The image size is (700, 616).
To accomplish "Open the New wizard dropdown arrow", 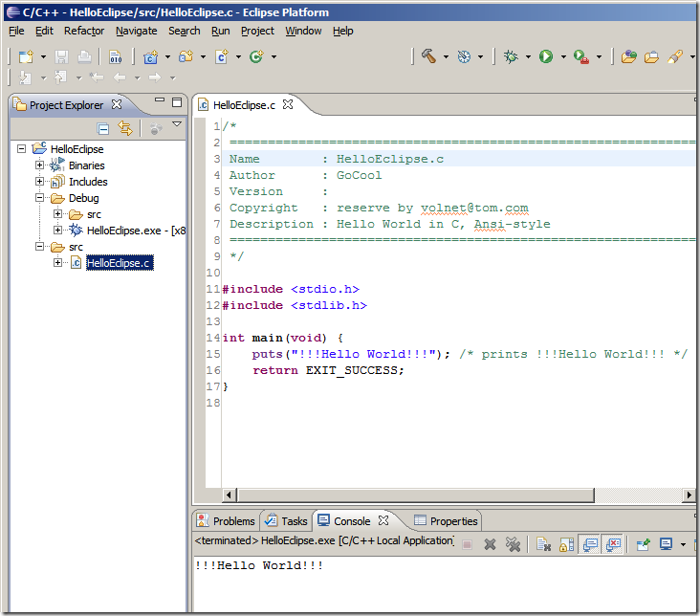I will [x=43, y=56].
